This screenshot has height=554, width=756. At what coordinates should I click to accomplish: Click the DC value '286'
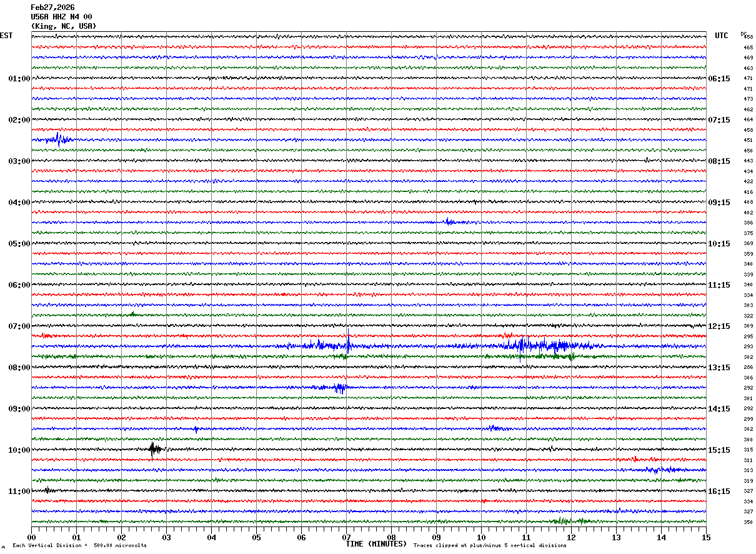(748, 368)
